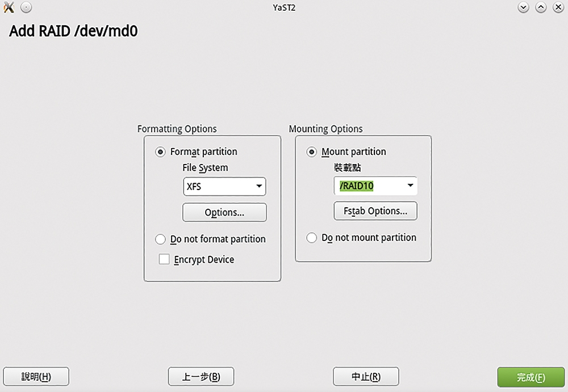
Task: Choose Do not mount partition
Action: pos(312,238)
